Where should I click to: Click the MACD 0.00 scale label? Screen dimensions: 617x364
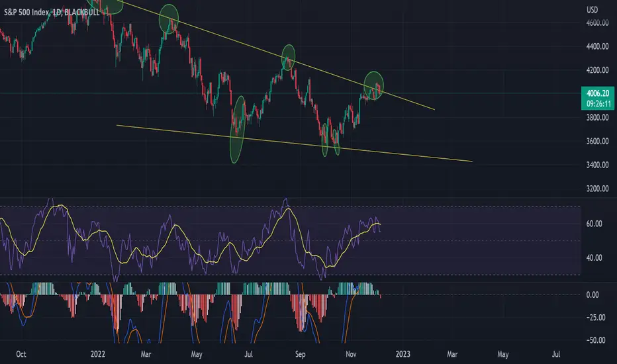click(593, 295)
